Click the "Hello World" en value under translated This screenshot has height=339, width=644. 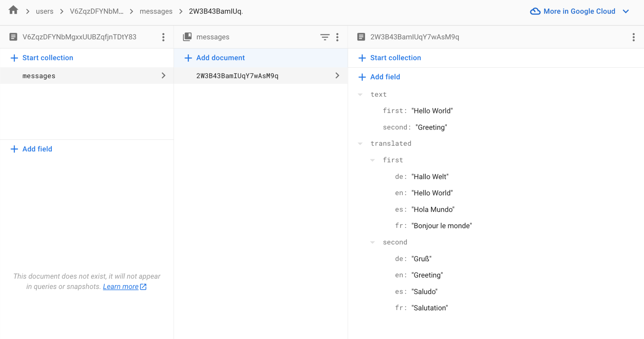(432, 193)
